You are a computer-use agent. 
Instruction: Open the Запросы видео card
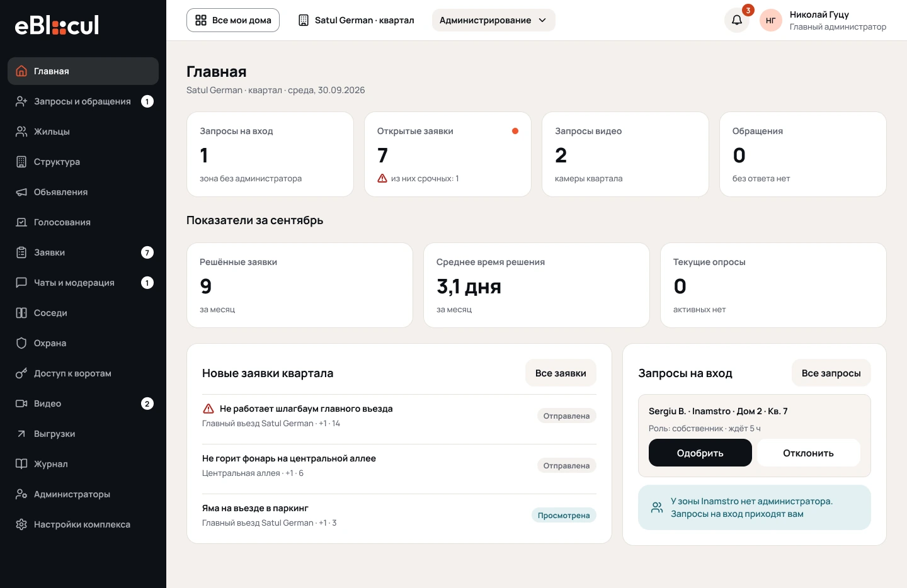click(x=625, y=154)
